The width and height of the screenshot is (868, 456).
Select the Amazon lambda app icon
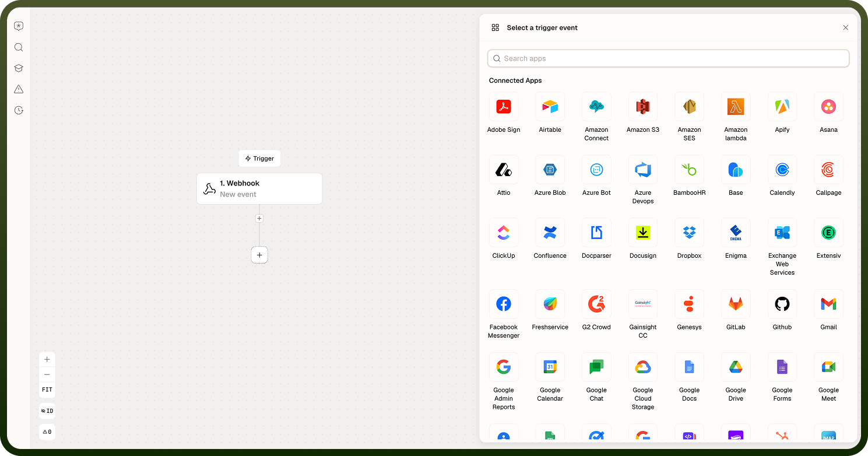[x=736, y=107]
